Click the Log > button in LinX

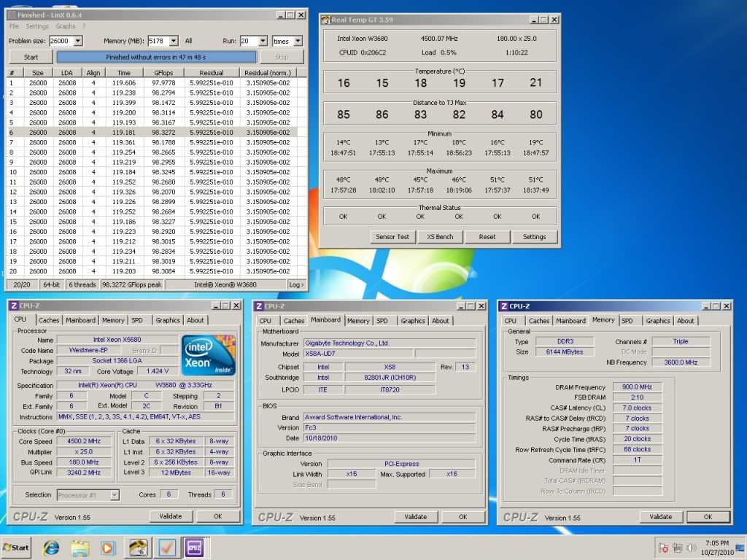click(296, 285)
